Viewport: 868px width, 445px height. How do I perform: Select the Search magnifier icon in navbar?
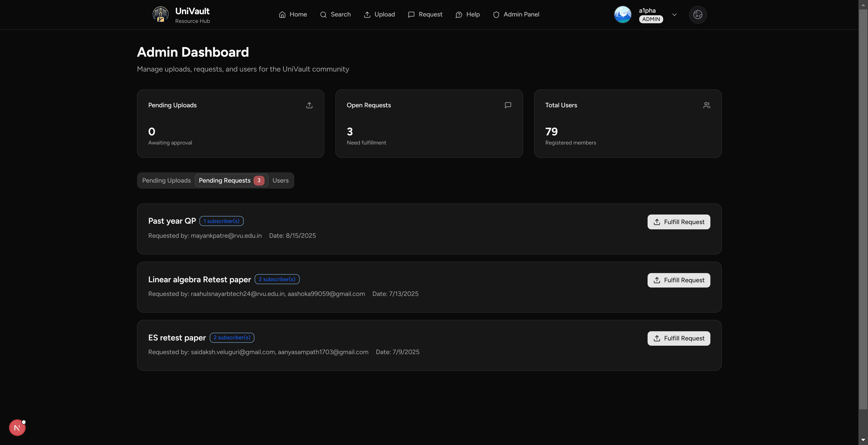coord(323,14)
